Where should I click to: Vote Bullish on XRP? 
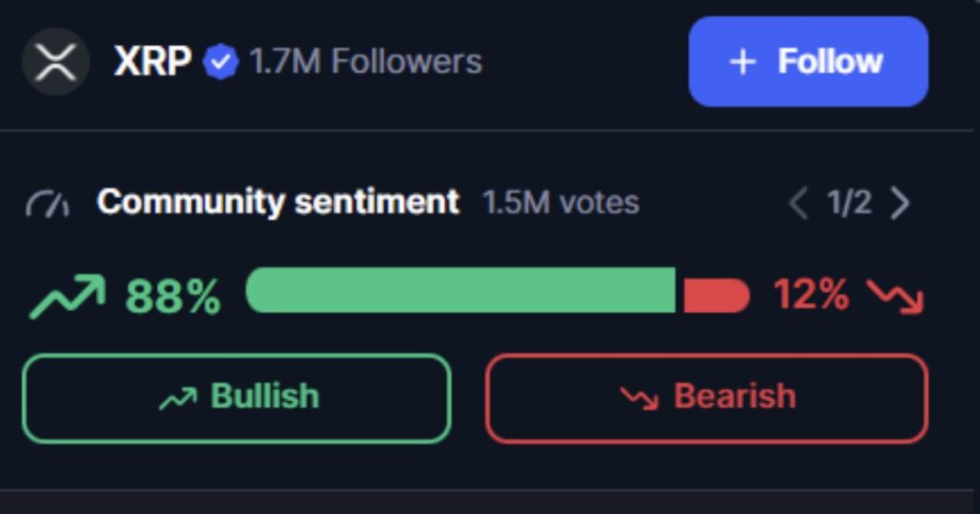tap(236, 397)
